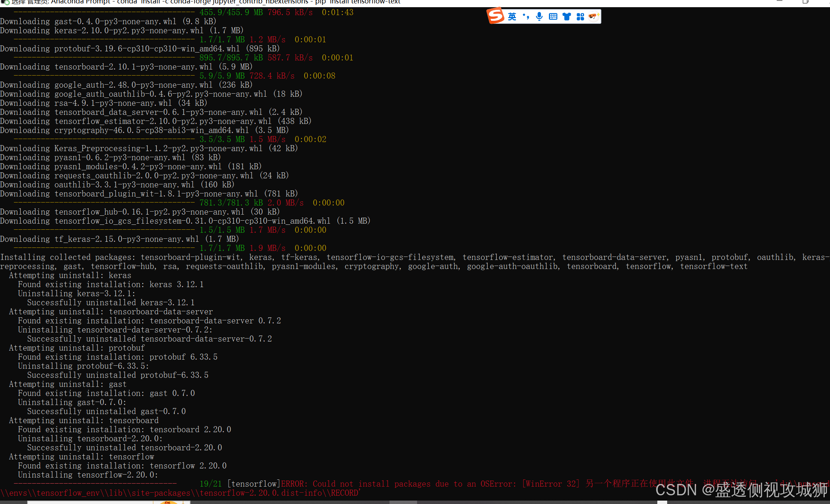
Task: Click the Sogou AI assistant mascot icon
Action: pos(594,17)
